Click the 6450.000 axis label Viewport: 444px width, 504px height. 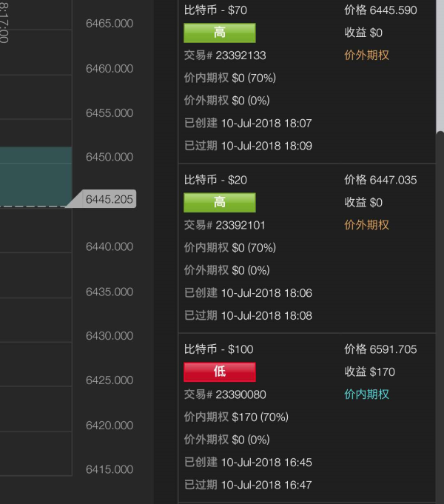click(x=110, y=157)
